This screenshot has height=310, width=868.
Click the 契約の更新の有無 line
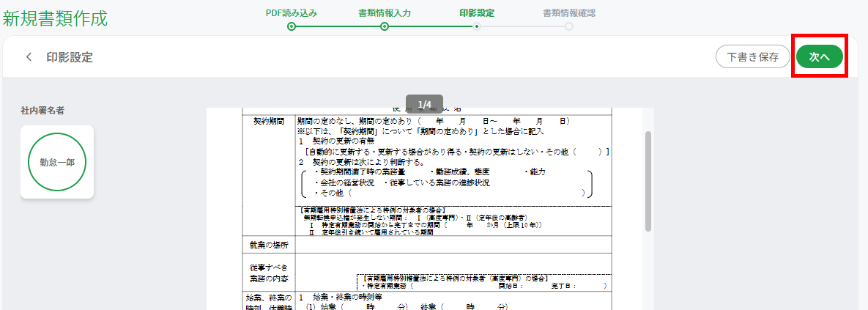coord(336,141)
